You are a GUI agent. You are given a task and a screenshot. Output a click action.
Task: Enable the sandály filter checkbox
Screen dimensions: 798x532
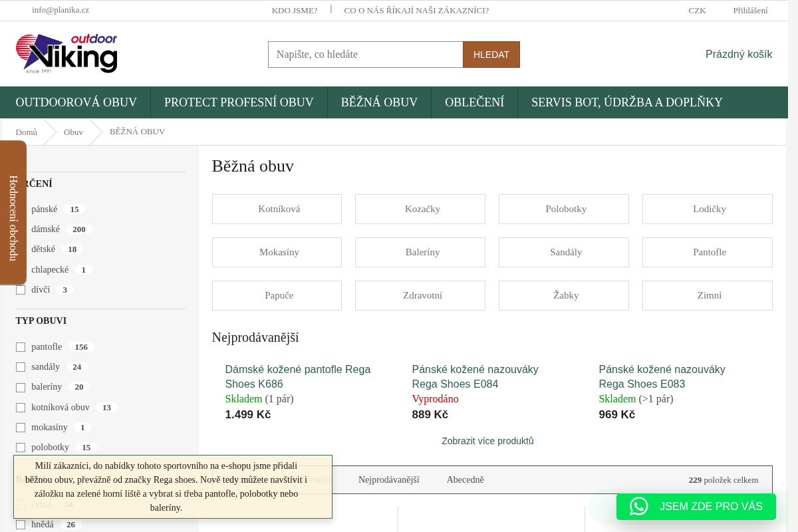point(21,367)
